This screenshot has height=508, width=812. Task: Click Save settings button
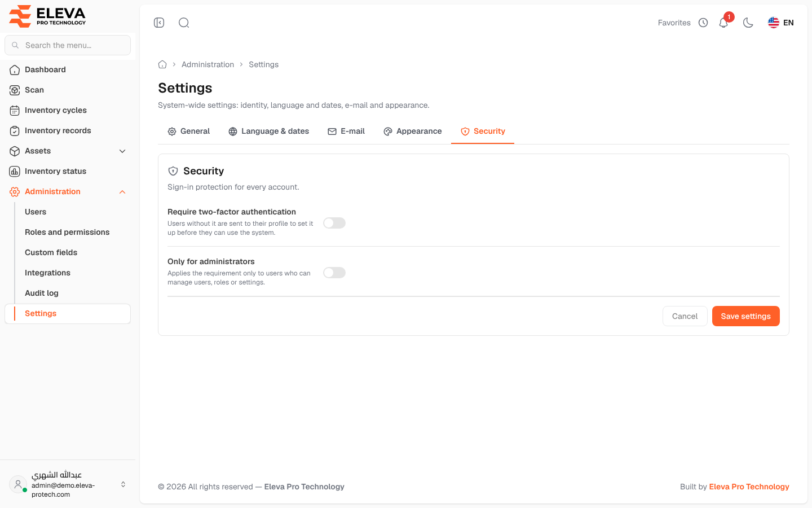[x=746, y=316]
